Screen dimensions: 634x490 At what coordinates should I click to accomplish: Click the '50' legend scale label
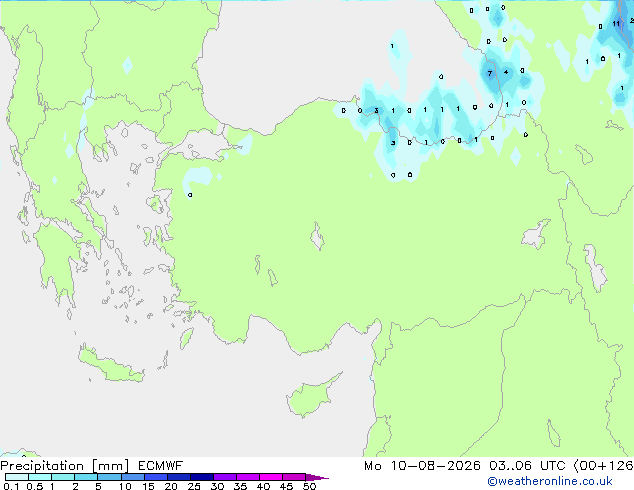[309, 486]
